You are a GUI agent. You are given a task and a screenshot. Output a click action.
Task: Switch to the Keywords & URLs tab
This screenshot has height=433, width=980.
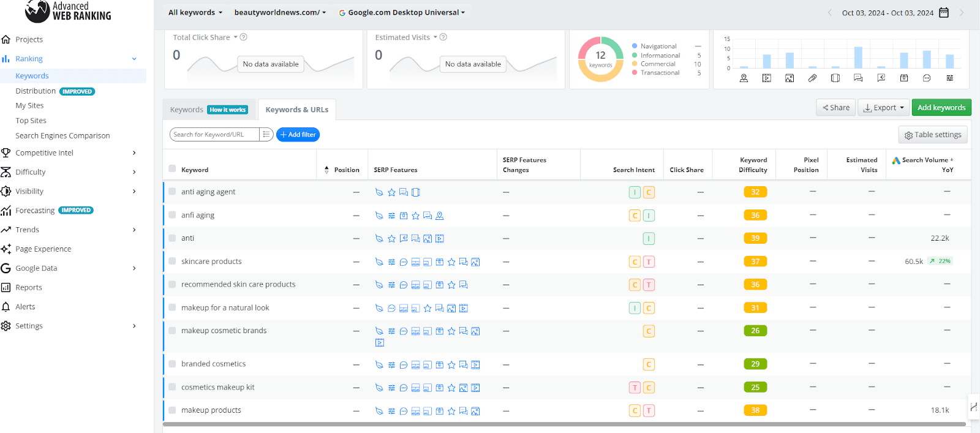297,110
